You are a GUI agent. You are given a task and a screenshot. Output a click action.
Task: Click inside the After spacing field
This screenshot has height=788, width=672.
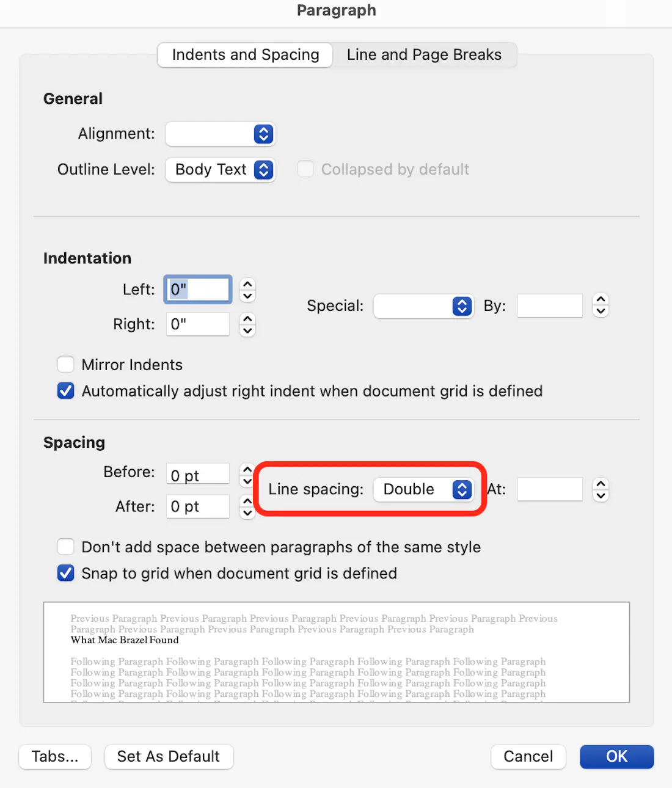click(x=197, y=506)
